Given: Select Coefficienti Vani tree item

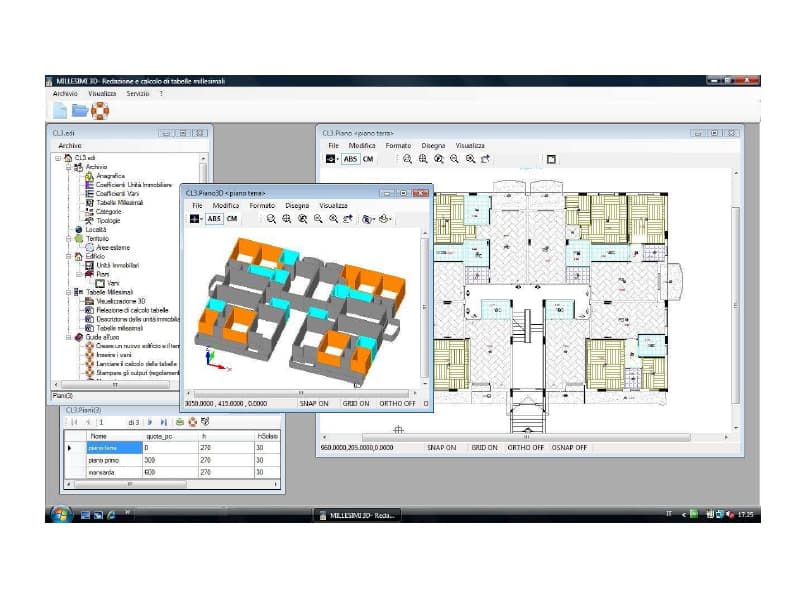Looking at the screenshot, I should 117,194.
